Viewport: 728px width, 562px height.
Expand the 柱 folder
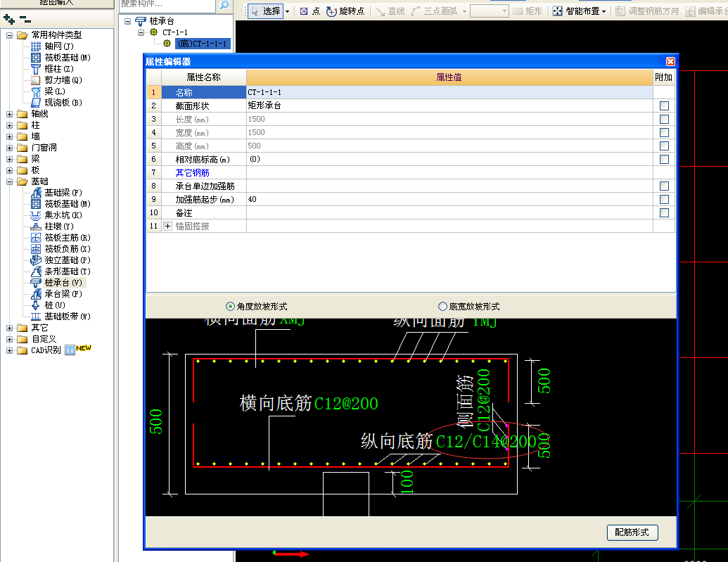(x=9, y=125)
